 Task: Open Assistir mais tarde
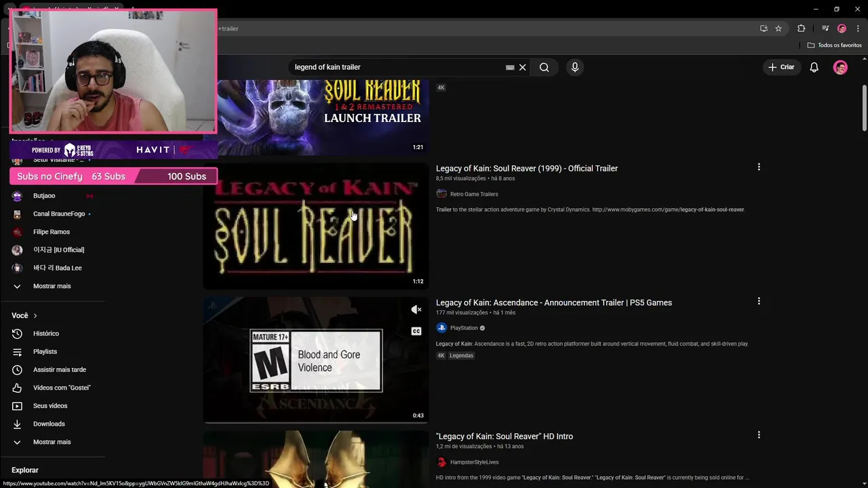click(x=60, y=370)
